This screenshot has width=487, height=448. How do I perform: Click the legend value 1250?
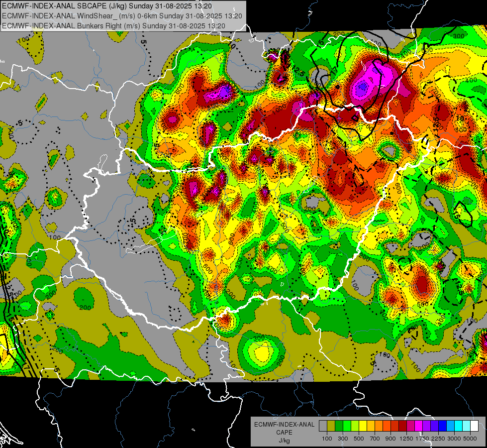(x=406, y=439)
